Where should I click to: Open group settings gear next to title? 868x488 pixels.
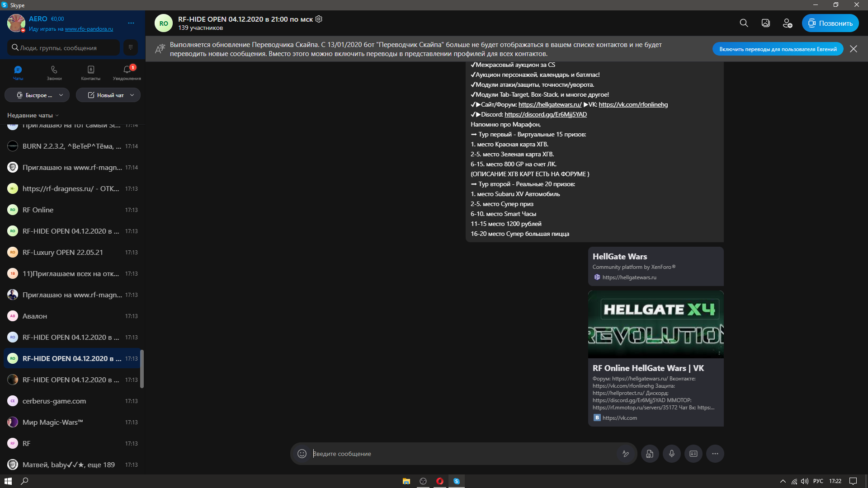click(319, 19)
